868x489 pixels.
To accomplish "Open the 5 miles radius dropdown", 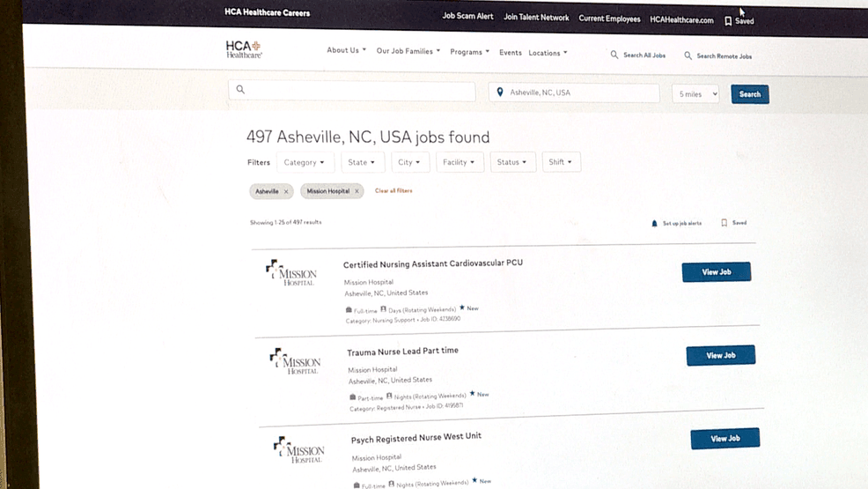I will (695, 94).
